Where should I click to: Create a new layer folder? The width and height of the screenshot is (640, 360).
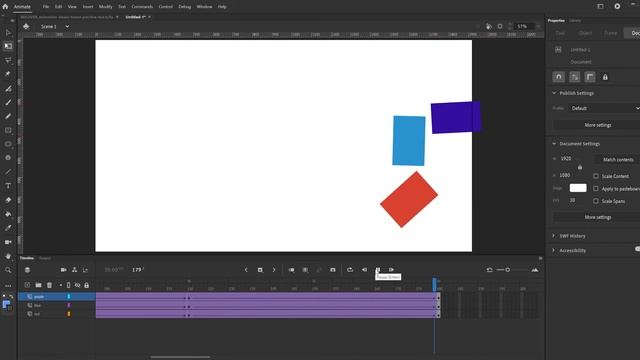pyautogui.click(x=38, y=285)
